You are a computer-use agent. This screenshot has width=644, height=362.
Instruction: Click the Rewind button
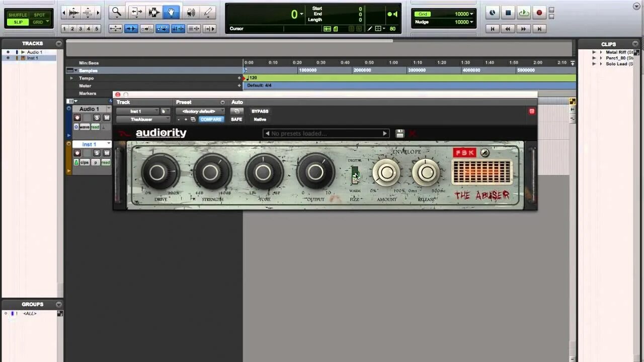coord(508,29)
